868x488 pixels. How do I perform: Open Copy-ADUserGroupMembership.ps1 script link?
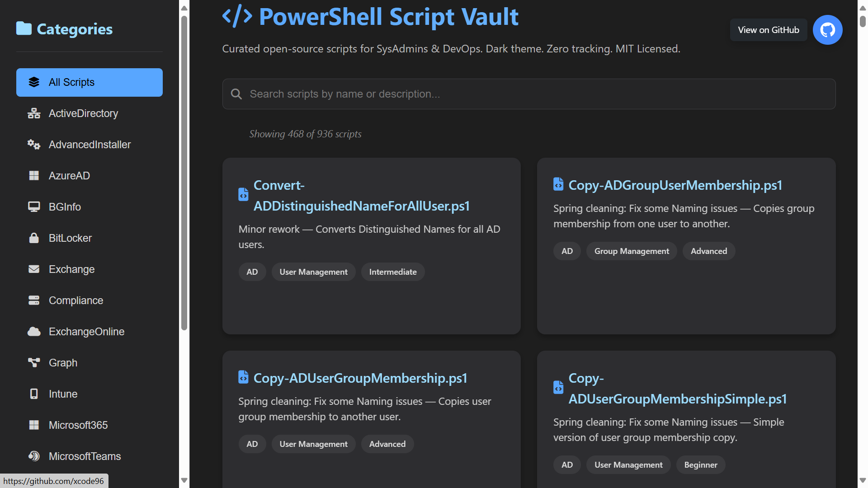pos(360,378)
